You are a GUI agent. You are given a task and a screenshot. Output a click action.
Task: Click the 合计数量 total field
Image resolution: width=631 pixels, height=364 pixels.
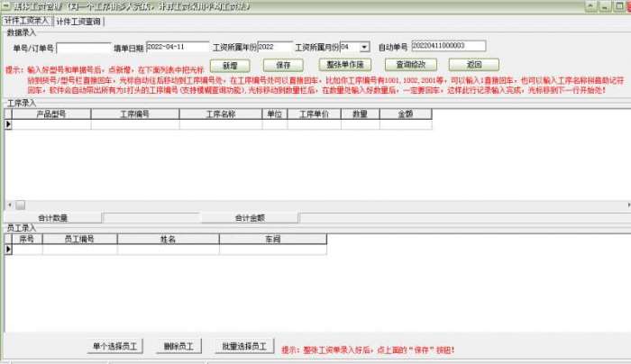click(x=151, y=218)
